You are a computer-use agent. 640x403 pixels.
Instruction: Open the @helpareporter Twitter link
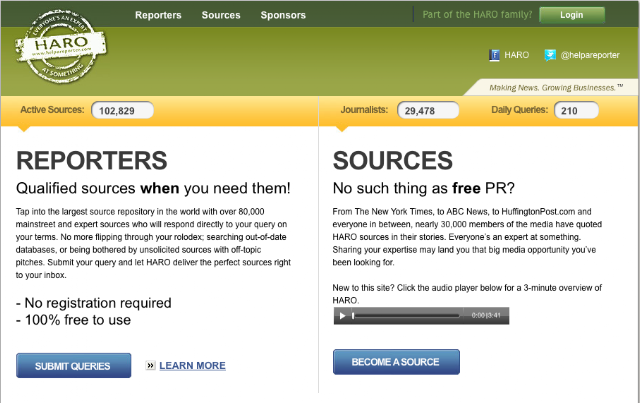590,55
